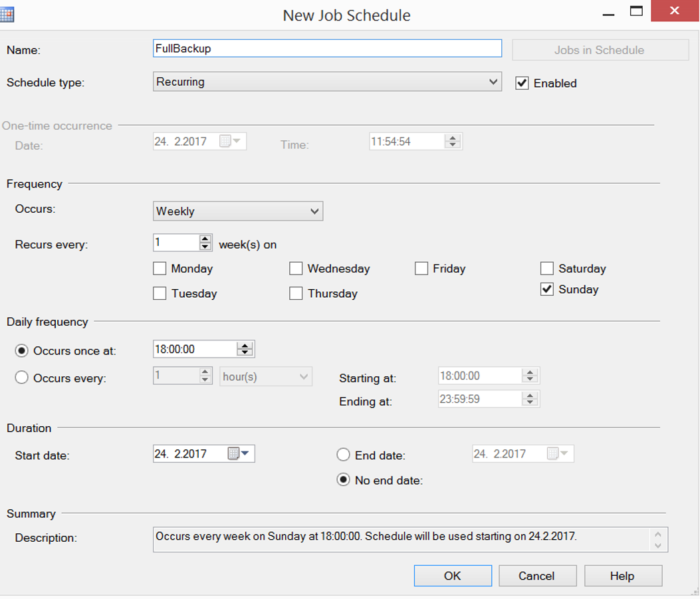The height and width of the screenshot is (599, 700).
Task: Choose the No end date option
Action: click(343, 480)
